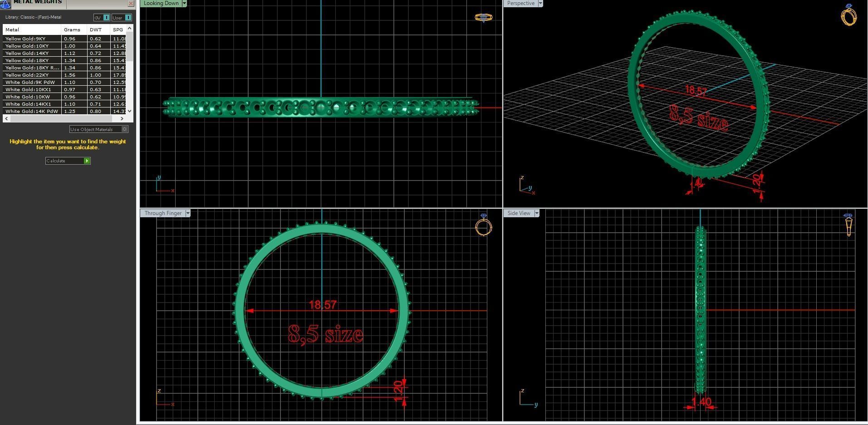This screenshot has width=868, height=425.
Task: Click the Metal column header
Action: 32,29
